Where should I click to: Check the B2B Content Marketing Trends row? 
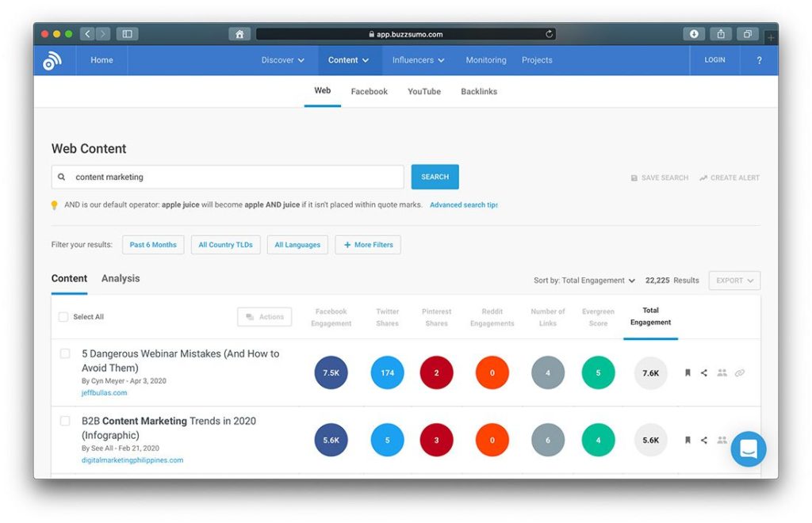coord(65,421)
